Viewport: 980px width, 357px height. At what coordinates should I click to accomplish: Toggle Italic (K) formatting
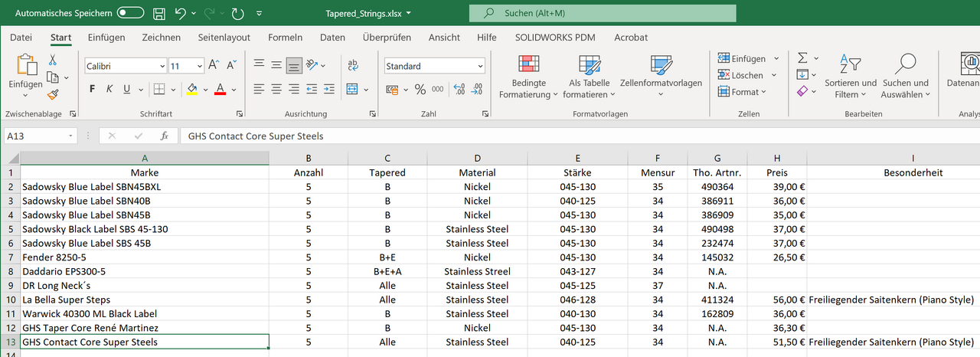pos(109,89)
